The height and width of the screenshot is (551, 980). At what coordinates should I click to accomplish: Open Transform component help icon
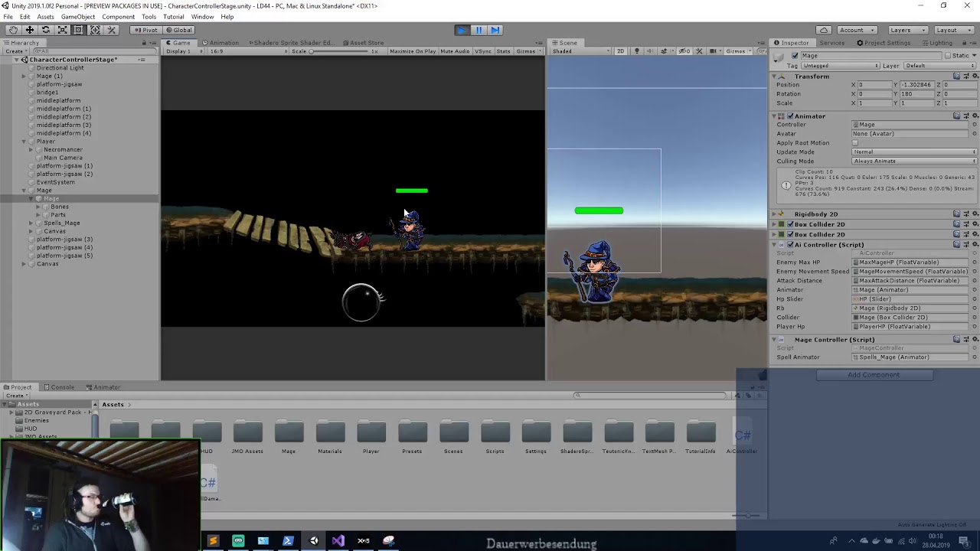pyautogui.click(x=956, y=77)
